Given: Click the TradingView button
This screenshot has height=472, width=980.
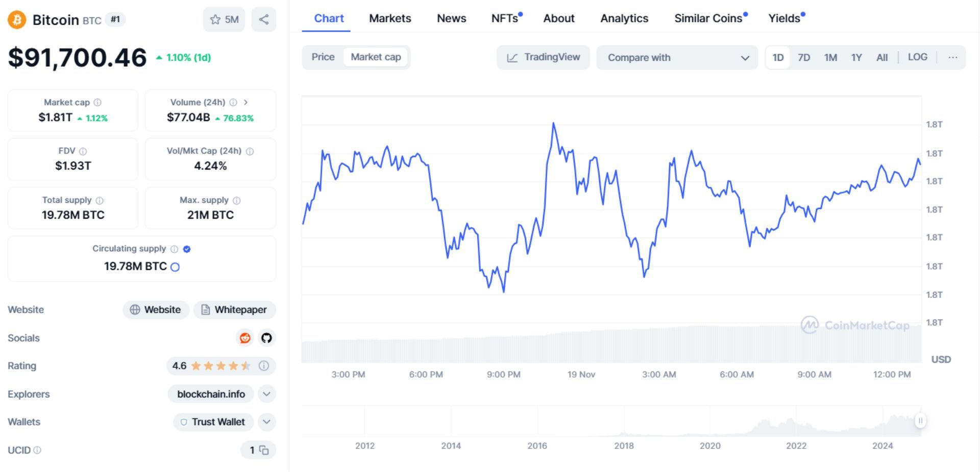Looking at the screenshot, I should point(543,57).
